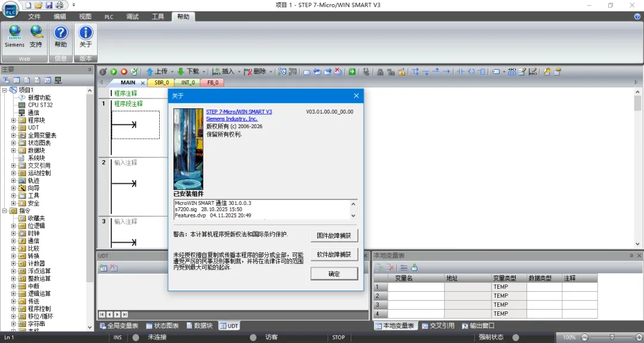Click the red X remove bookmark toolbar icon

(x=338, y=71)
